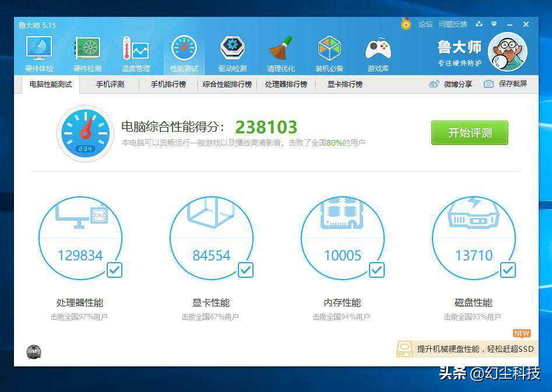The width and height of the screenshot is (552, 392).
Task: Click the gold medal icon in title bar
Action: point(406,24)
